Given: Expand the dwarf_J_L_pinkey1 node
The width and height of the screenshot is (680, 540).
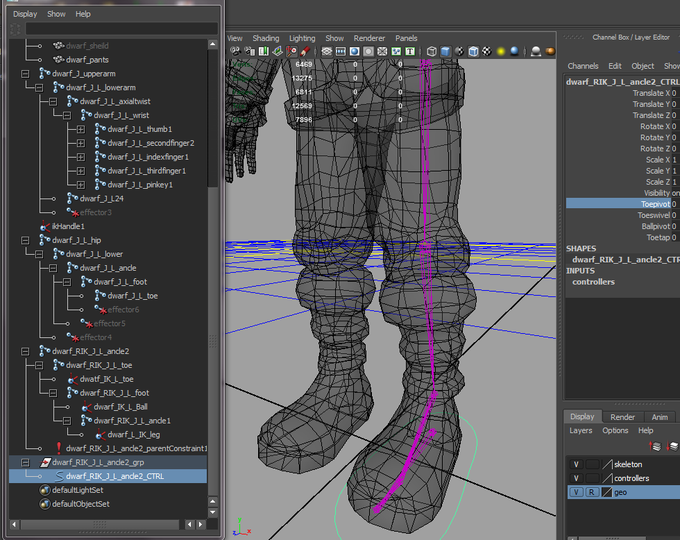Looking at the screenshot, I should coord(81,185).
